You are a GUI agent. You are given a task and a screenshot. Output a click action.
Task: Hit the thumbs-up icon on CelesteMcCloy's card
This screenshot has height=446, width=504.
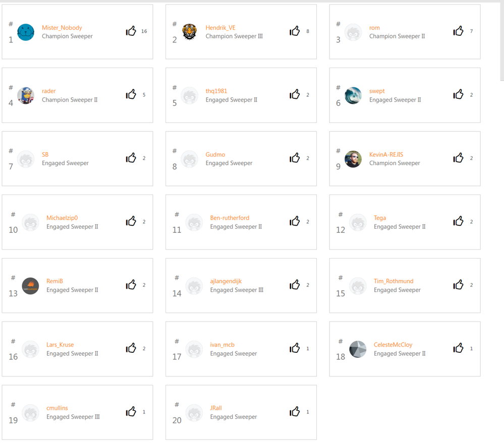(x=458, y=348)
